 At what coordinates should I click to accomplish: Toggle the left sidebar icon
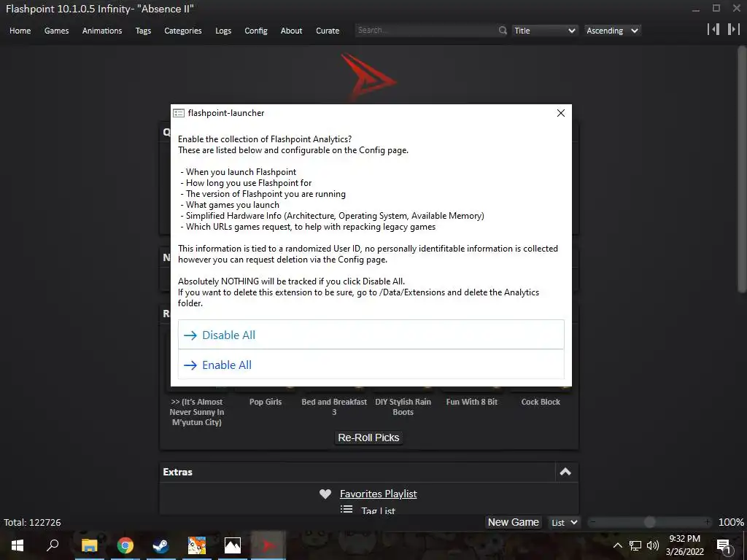click(713, 29)
